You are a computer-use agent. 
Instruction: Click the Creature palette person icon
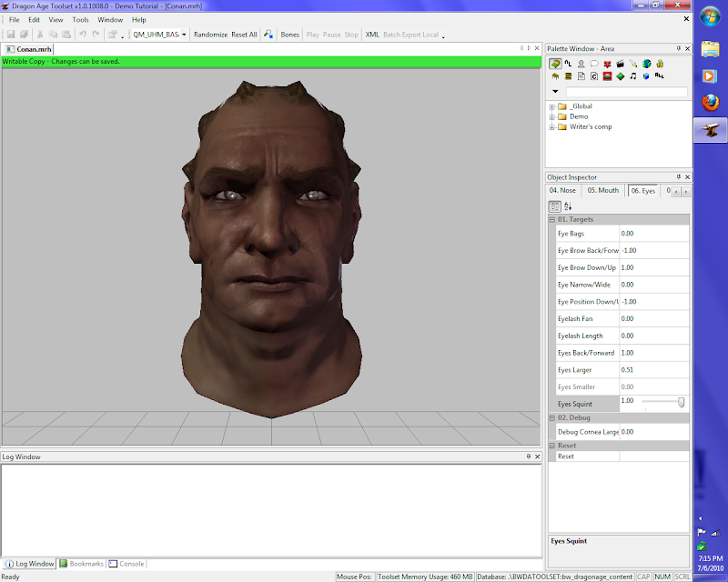coord(581,64)
